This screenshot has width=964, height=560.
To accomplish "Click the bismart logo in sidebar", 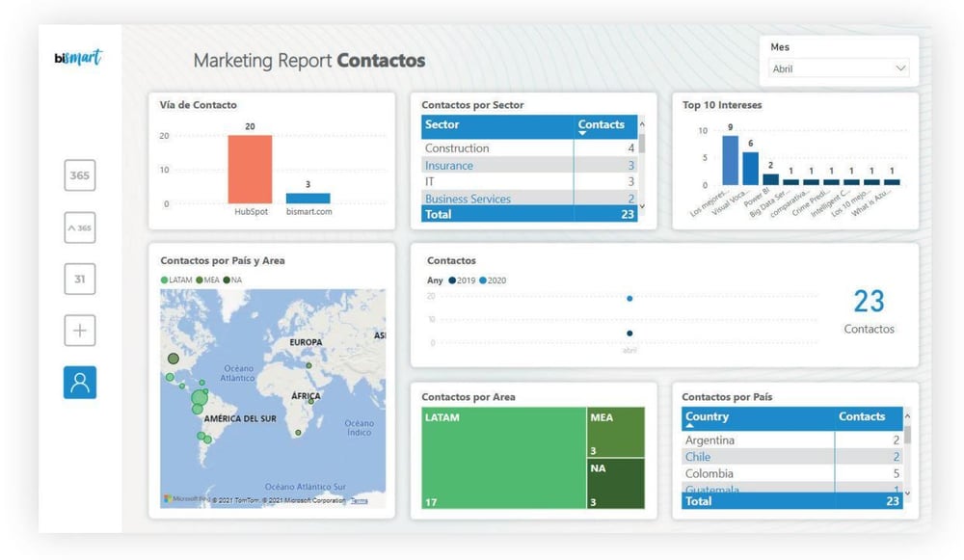I will point(79,58).
